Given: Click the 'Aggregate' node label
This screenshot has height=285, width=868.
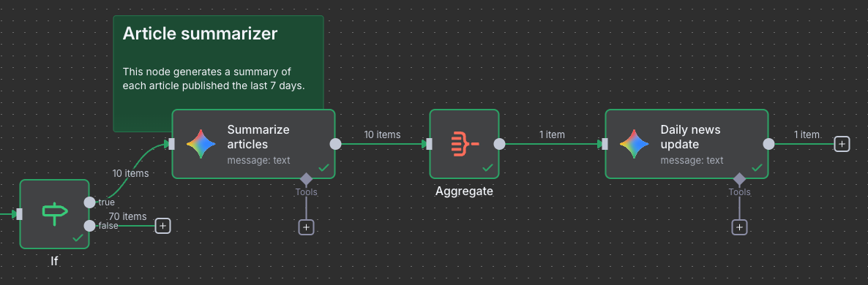Looking at the screenshot, I should click(x=464, y=191).
